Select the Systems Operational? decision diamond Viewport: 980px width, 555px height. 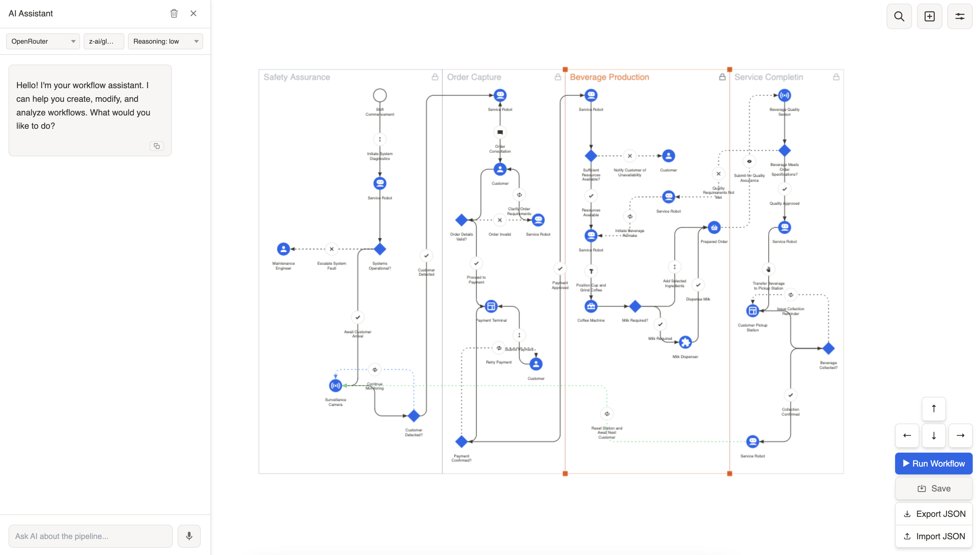380,249
